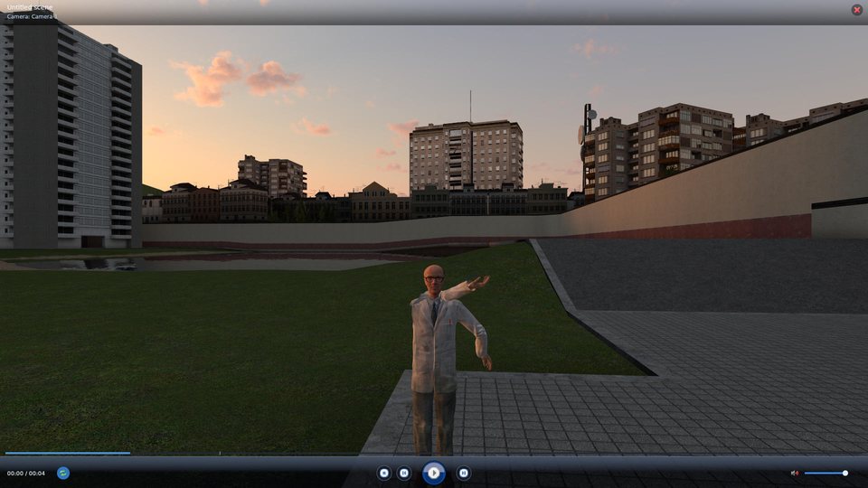
Task: Click the 'Camera: Camera1' label
Action: tap(32, 16)
